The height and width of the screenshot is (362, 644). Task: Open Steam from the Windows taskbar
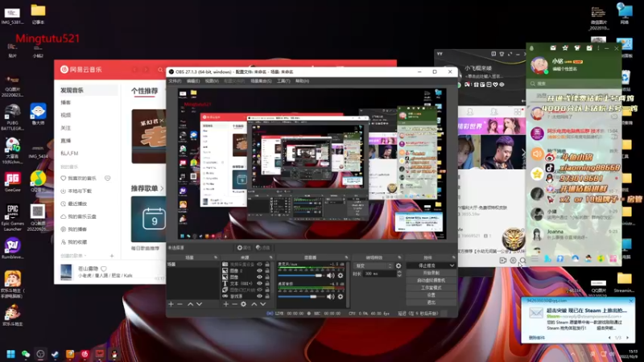tap(55, 354)
